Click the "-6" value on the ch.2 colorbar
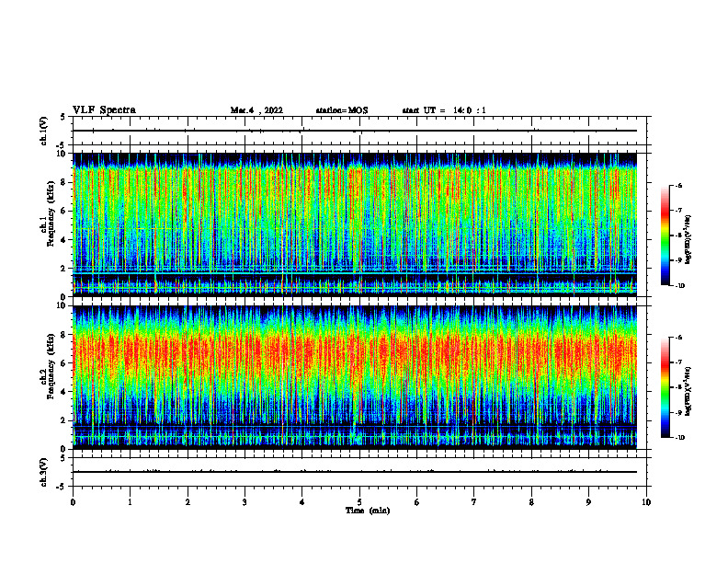The height and width of the screenshot is (563, 728). 678,338
